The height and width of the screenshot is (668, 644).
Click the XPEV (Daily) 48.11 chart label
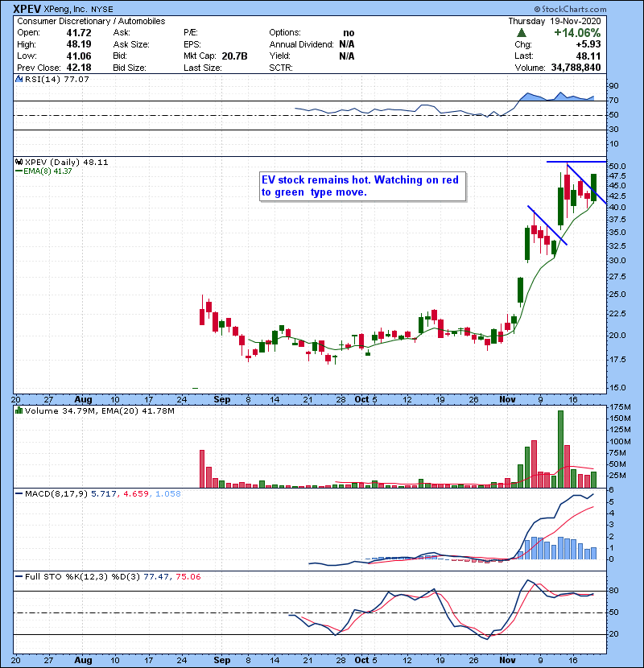(x=67, y=163)
